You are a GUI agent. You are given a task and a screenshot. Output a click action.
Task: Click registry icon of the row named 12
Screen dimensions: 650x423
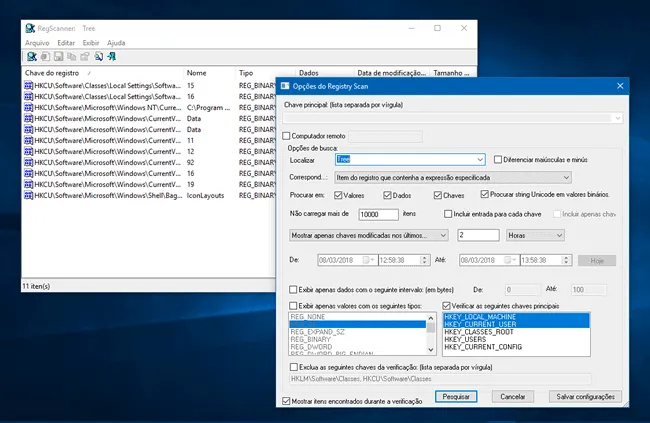pyautogui.click(x=28, y=151)
